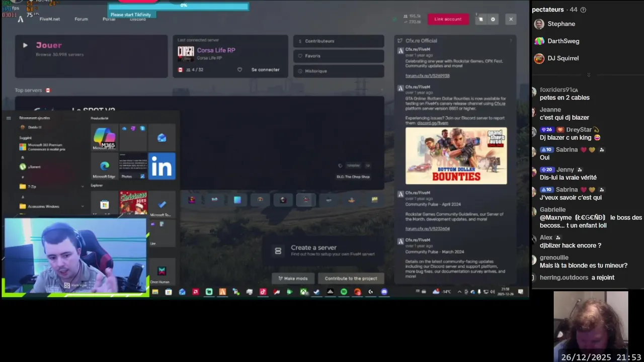Click the spectators help question icon

click(x=583, y=10)
